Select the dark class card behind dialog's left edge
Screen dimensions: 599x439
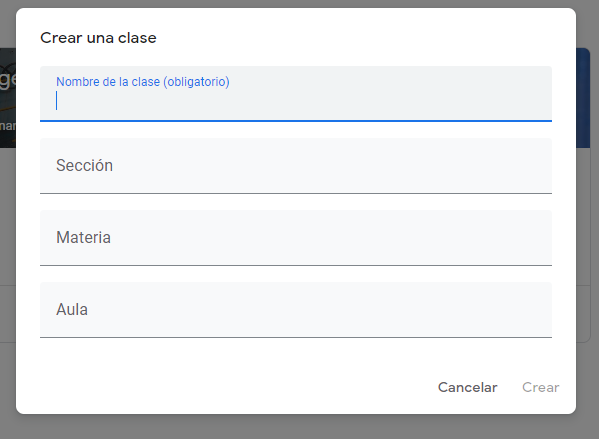coord(8,98)
